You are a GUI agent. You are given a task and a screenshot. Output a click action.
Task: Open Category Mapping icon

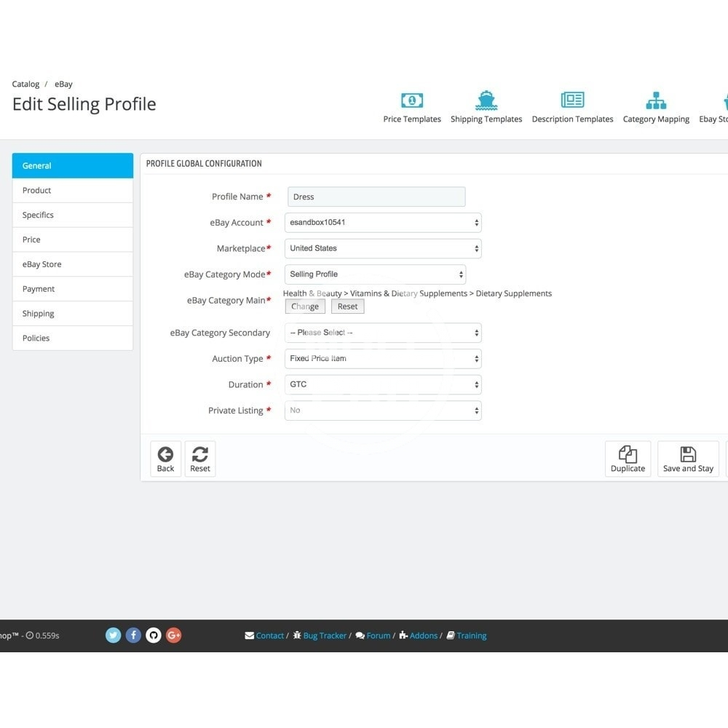[656, 100]
